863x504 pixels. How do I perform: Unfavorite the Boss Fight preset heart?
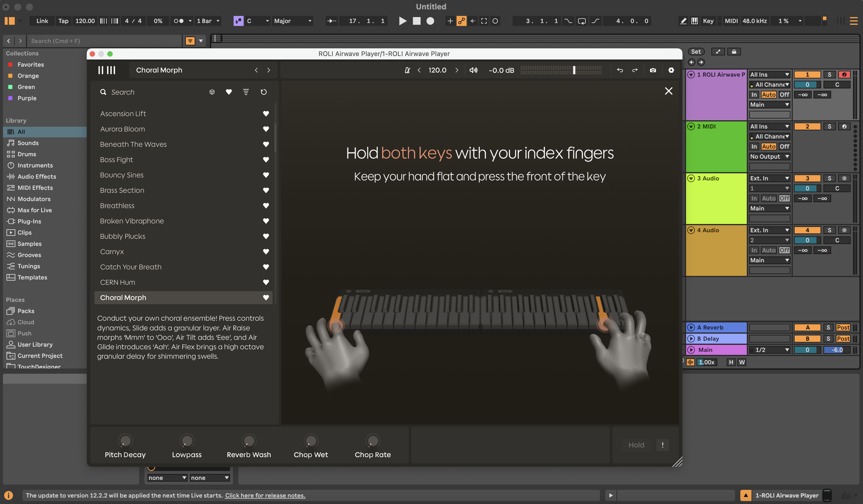pyautogui.click(x=266, y=159)
